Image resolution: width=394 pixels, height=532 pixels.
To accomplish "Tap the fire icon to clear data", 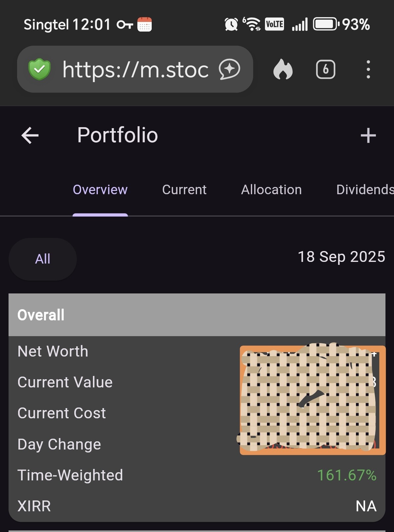I will click(x=283, y=69).
